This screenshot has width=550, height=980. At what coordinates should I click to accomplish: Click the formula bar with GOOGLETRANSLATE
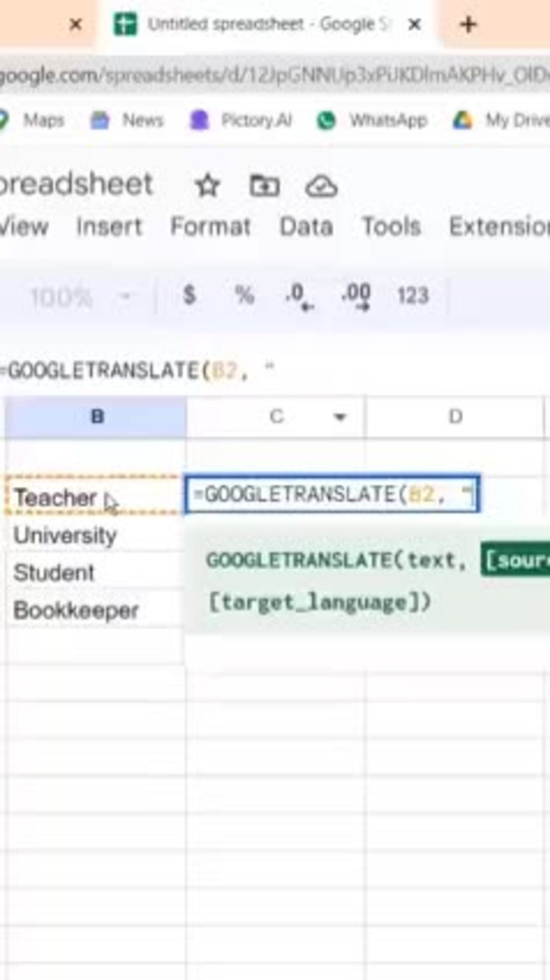pyautogui.click(x=275, y=371)
